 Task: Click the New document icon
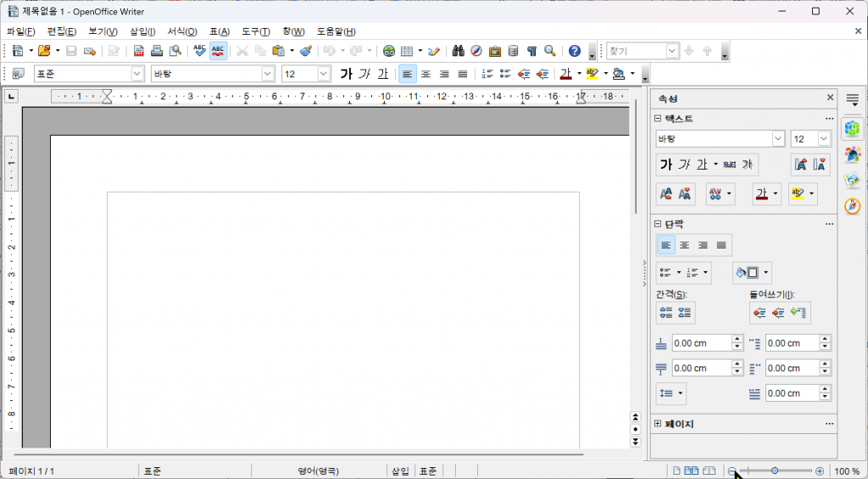(x=18, y=51)
